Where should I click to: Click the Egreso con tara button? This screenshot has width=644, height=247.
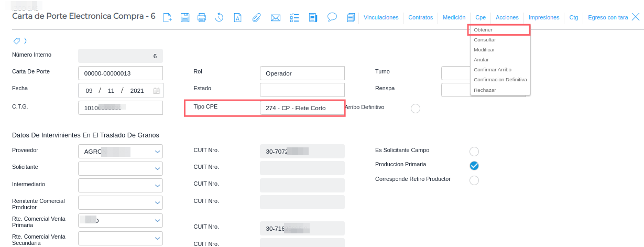click(x=608, y=17)
